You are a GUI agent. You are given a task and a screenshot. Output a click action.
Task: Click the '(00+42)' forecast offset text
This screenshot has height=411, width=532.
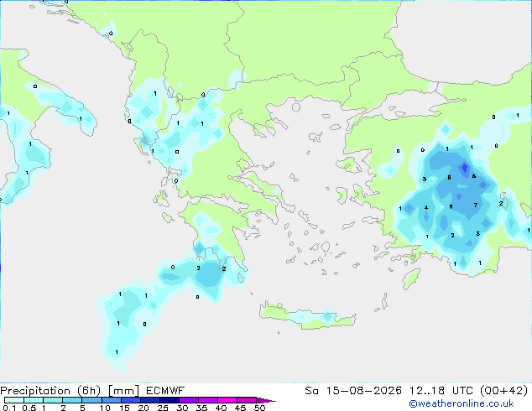click(504, 391)
